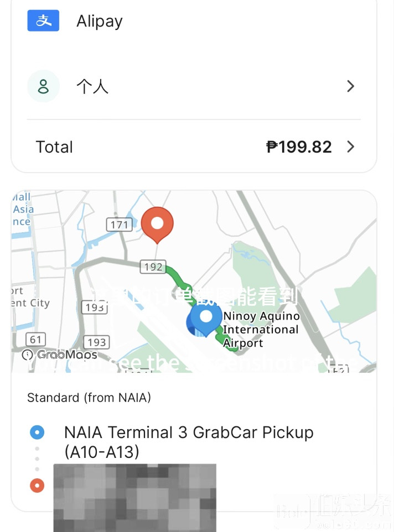The image size is (394, 532).
Task: Tap the green route line on map
Action: (x=176, y=276)
